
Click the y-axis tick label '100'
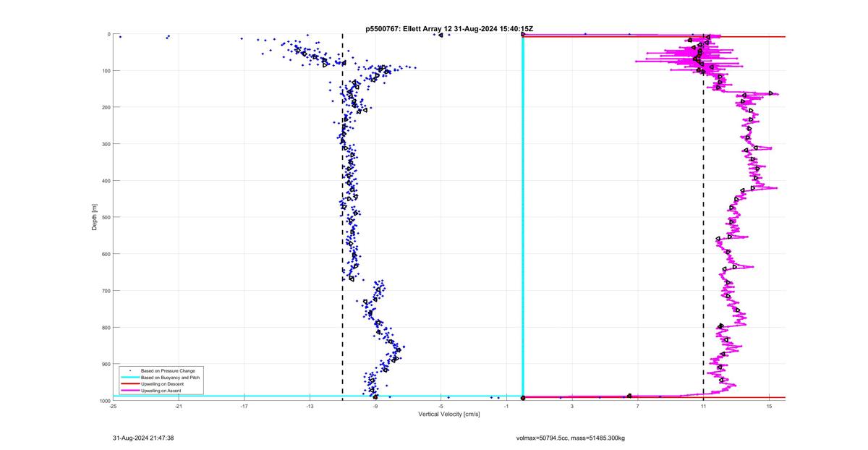(x=106, y=71)
